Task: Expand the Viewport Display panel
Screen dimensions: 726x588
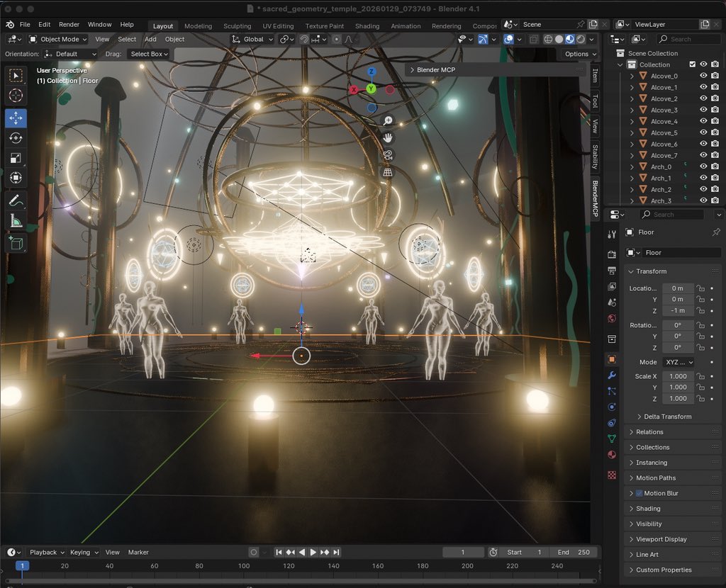Action: point(661,539)
